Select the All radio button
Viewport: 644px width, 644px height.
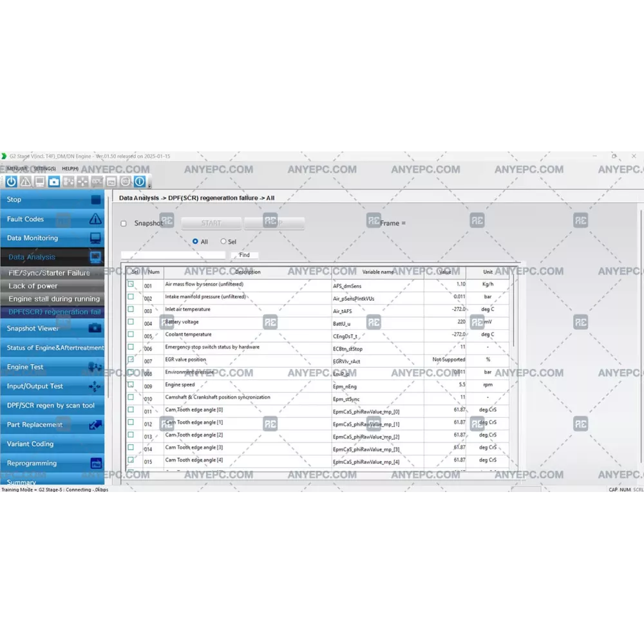pos(195,241)
